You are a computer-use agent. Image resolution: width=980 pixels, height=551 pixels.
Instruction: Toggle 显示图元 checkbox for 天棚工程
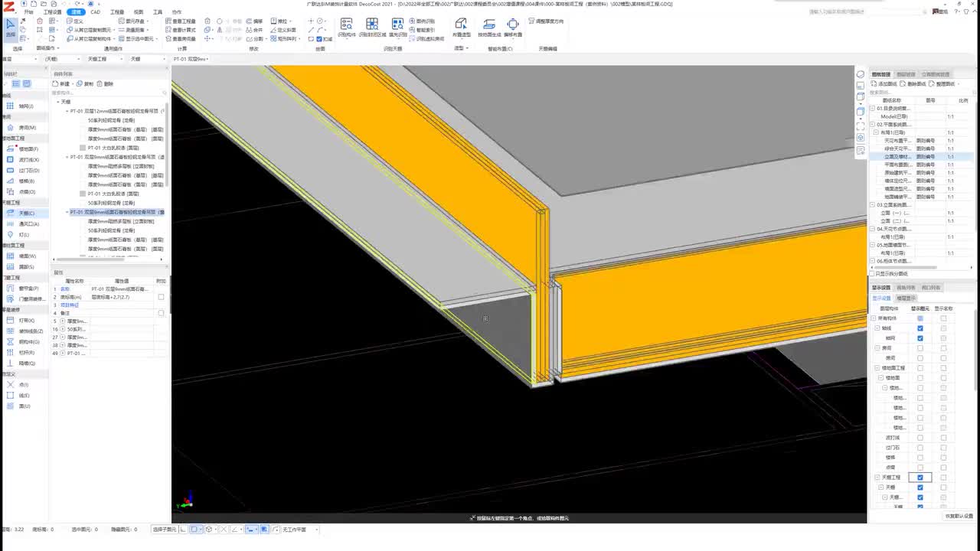pos(920,478)
